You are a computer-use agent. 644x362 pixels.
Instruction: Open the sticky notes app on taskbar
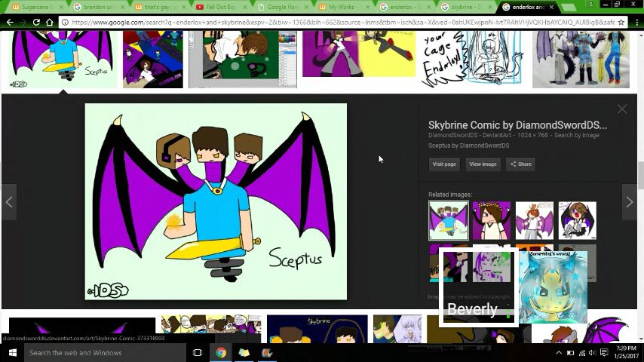tap(244, 352)
